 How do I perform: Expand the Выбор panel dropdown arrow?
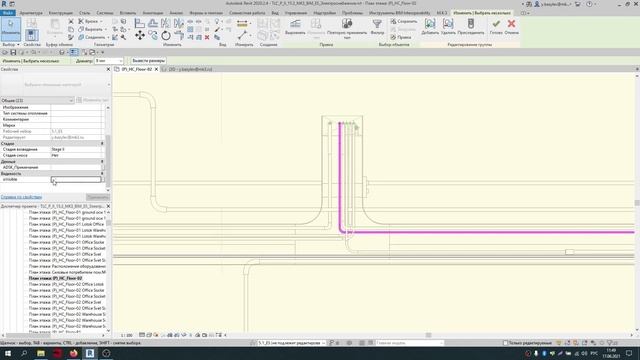[18, 44]
